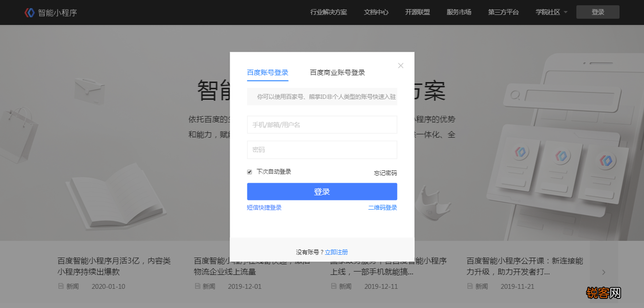Click the 下次自动登录 label text
This screenshot has height=308, width=644.
274,171
